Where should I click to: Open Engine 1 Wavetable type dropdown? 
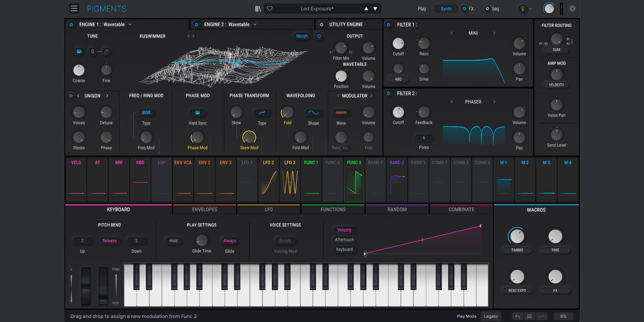(x=130, y=24)
